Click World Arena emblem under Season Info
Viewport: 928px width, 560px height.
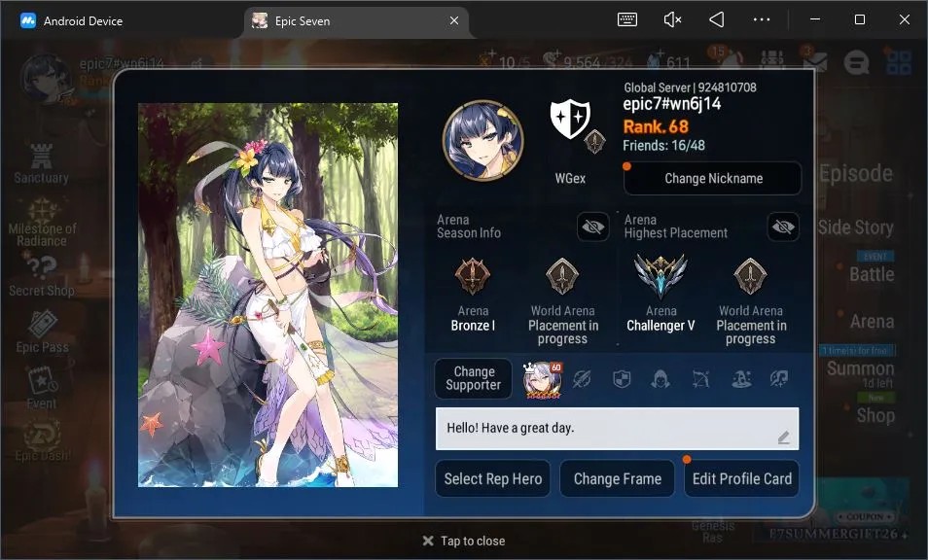(x=562, y=276)
